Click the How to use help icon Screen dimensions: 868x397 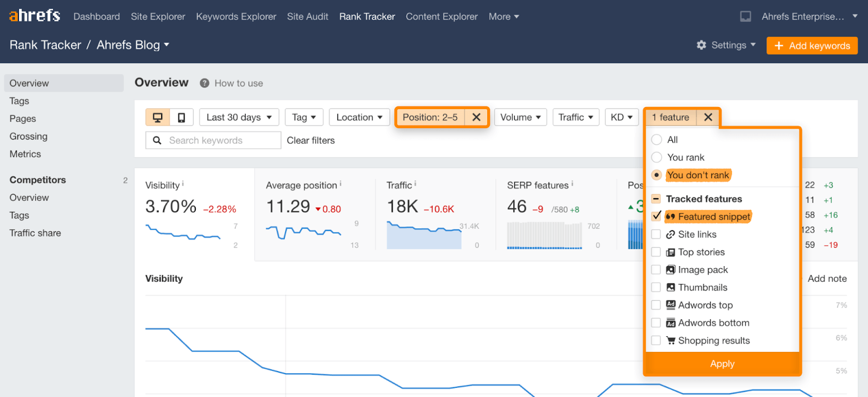205,83
